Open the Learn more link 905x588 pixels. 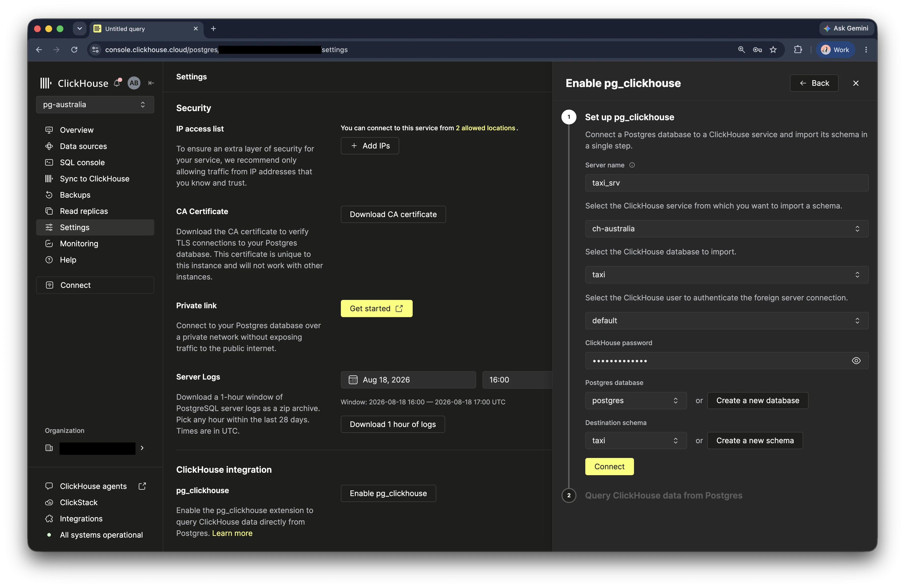point(232,533)
